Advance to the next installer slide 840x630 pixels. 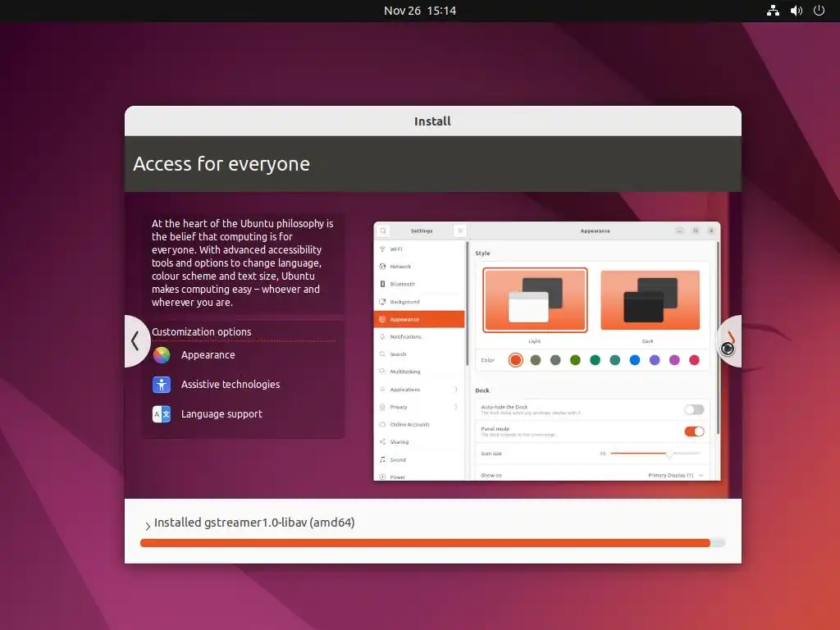pos(729,341)
